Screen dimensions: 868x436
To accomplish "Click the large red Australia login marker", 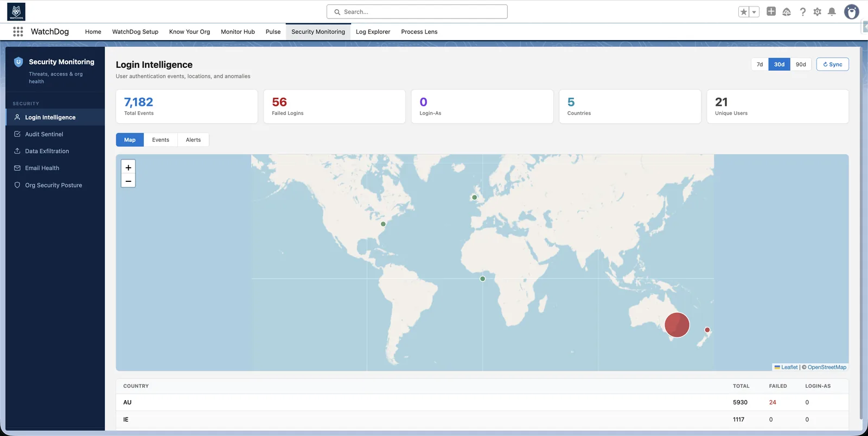I will point(677,325).
